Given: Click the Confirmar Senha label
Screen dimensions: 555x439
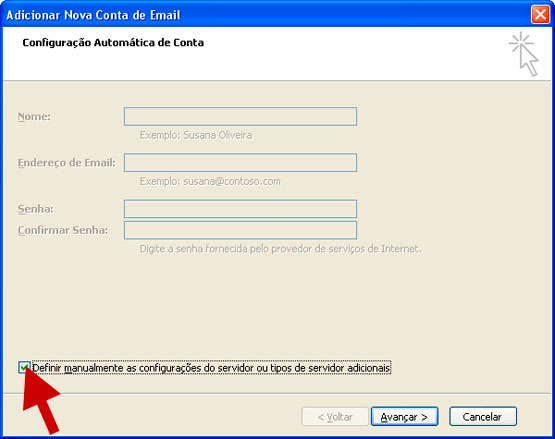Looking at the screenshot, I should click(x=63, y=230).
